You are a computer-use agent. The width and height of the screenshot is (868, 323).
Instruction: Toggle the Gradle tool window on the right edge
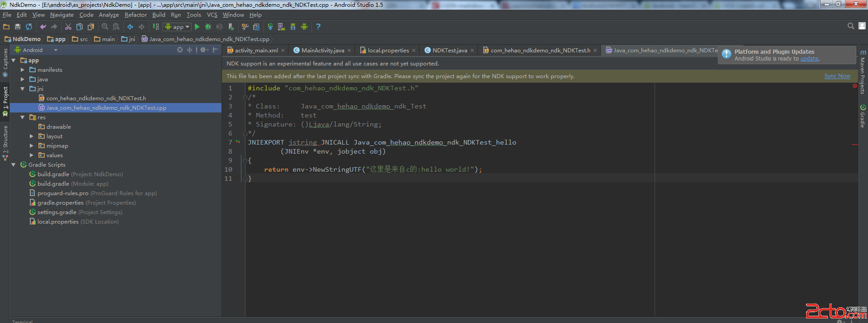pyautogui.click(x=863, y=117)
